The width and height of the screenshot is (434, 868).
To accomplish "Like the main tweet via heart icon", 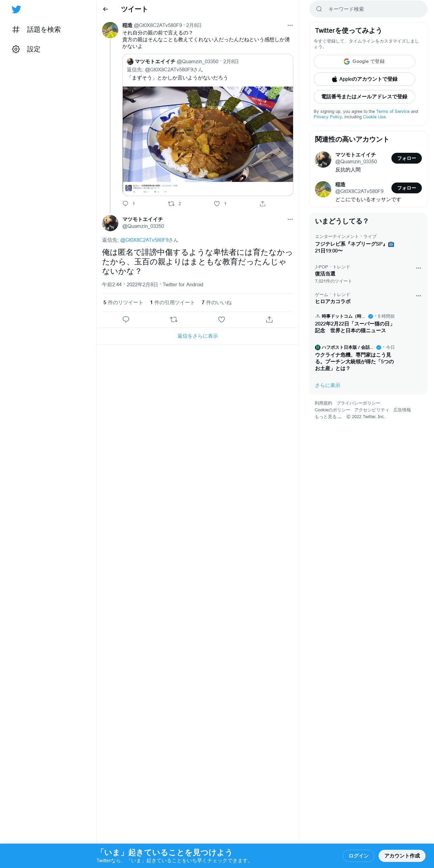I will [x=221, y=319].
